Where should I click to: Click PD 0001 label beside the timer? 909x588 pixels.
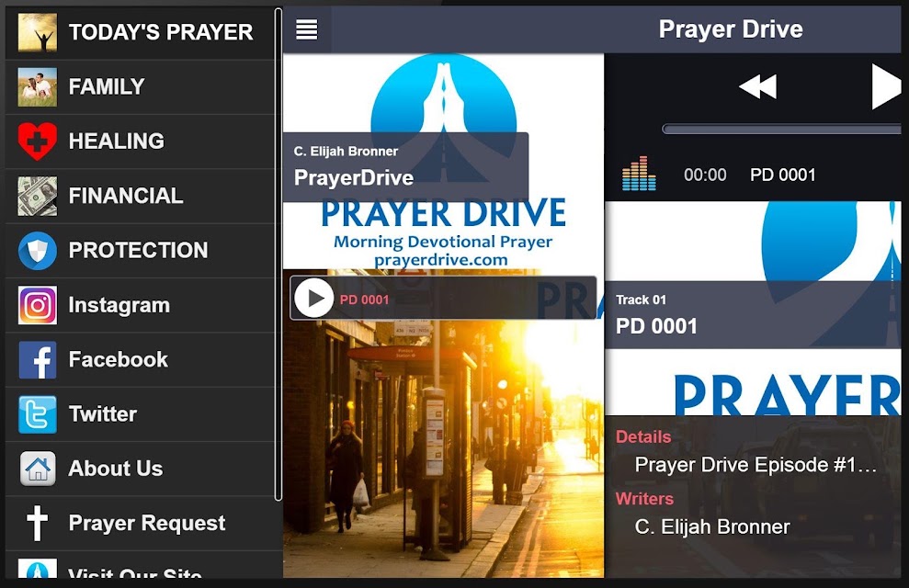tap(782, 175)
